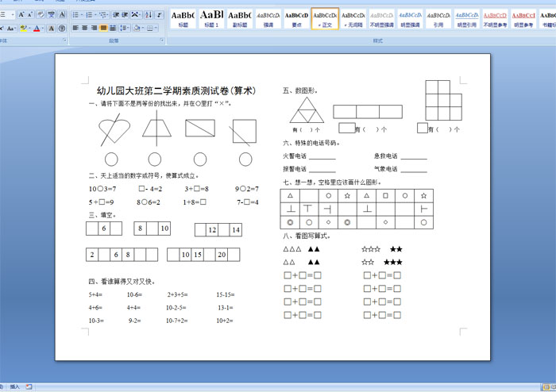
Task: Open the Phonetic Guide tool
Action: click(x=52, y=14)
